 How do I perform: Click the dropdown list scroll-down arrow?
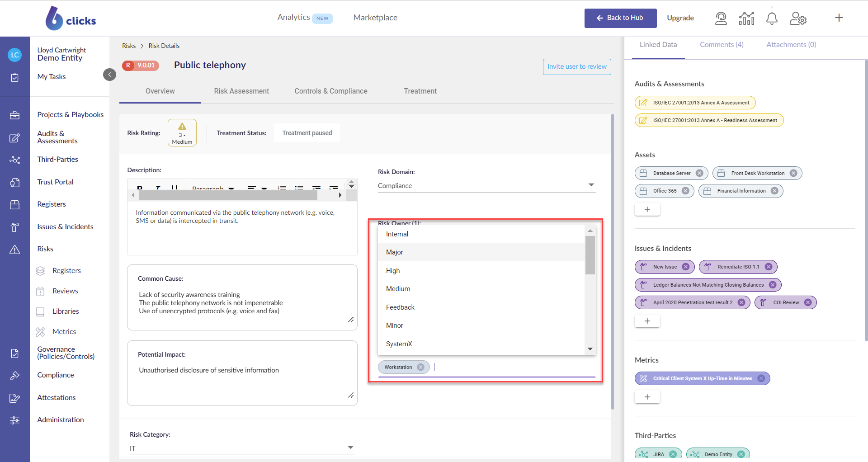(590, 349)
